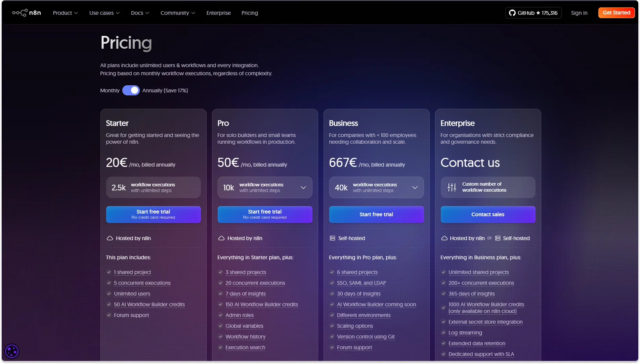Select the Monthly billing label

point(110,90)
